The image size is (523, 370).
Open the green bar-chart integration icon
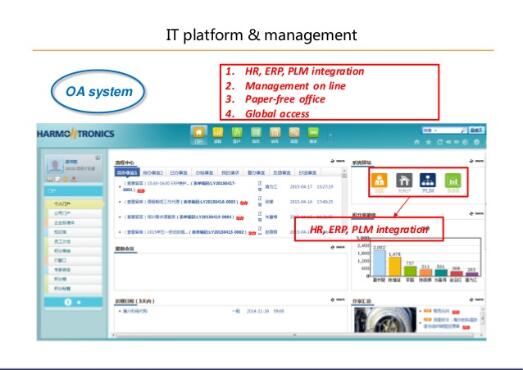[x=453, y=180]
